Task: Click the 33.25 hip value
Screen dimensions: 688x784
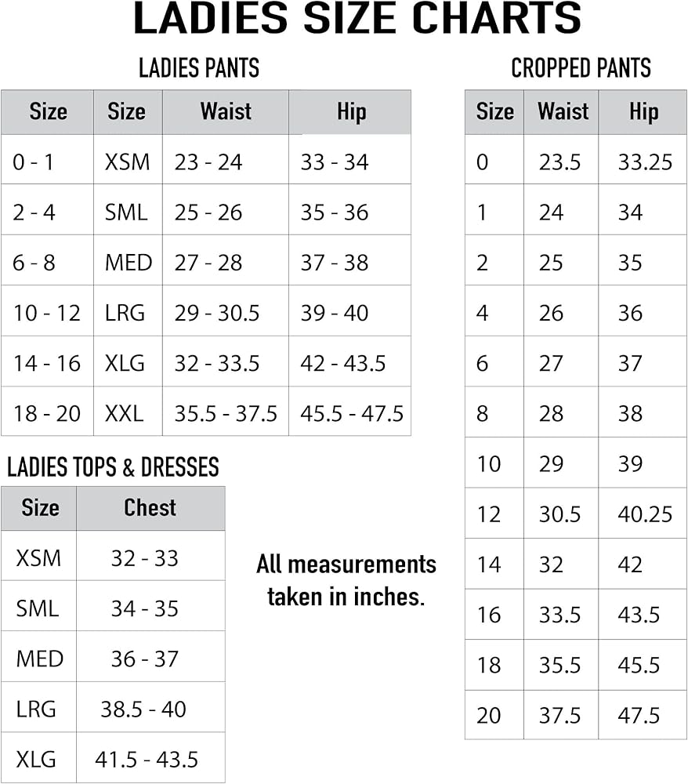Action: [645, 162]
